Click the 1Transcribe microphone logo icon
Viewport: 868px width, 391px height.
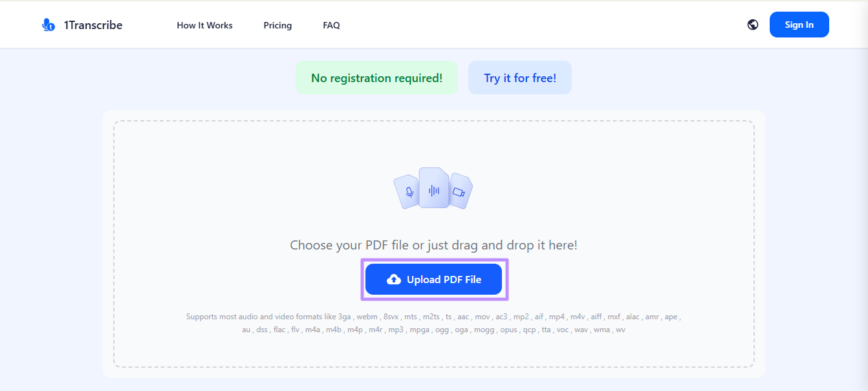point(47,24)
